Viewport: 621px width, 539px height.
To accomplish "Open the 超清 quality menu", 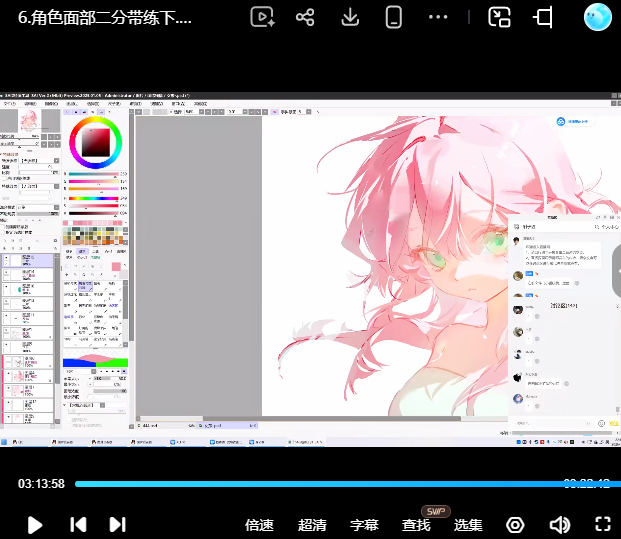I will click(312, 525).
